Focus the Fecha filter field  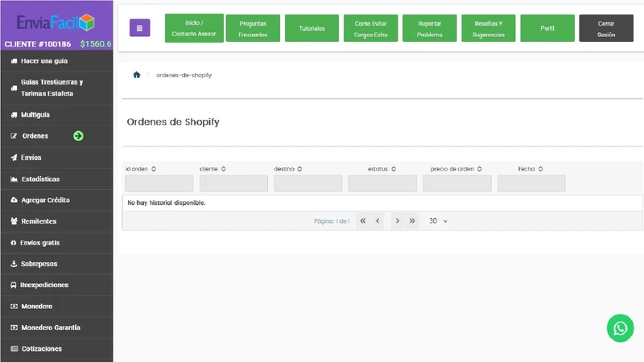click(531, 183)
